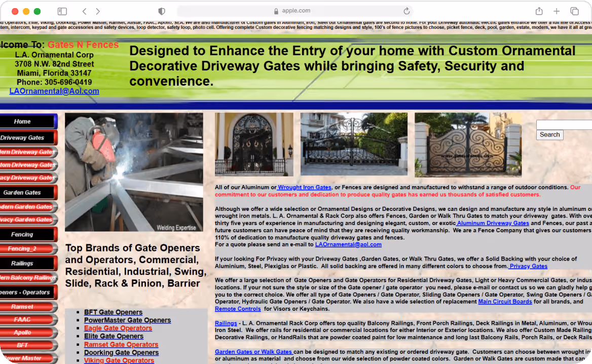This screenshot has width=592, height=364.
Task: Open the Elite Gate Openers list link
Action: pyautogui.click(x=114, y=337)
